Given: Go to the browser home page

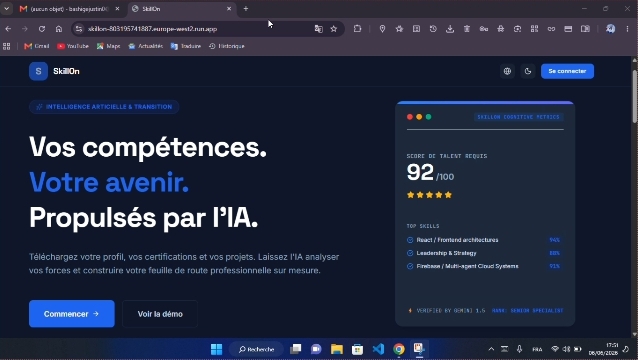Looking at the screenshot, I should [59, 29].
